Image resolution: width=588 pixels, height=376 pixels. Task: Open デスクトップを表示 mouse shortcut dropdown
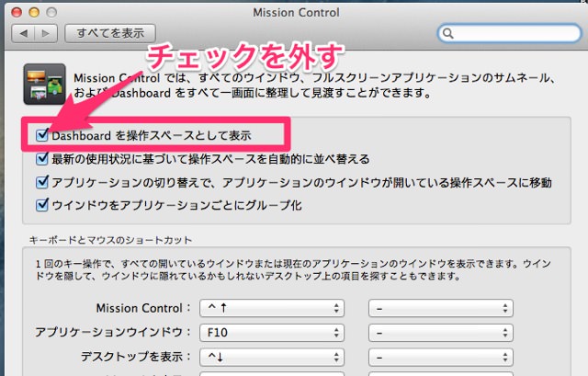pyautogui.click(x=441, y=357)
